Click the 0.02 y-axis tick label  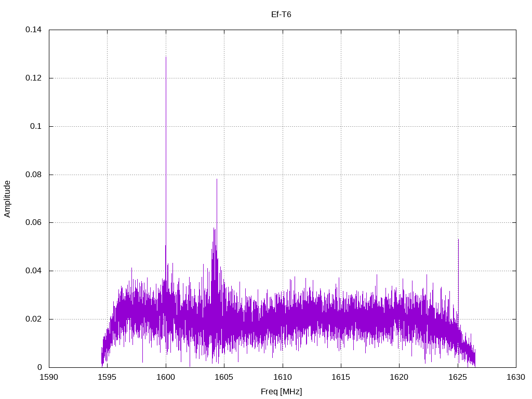33,320
